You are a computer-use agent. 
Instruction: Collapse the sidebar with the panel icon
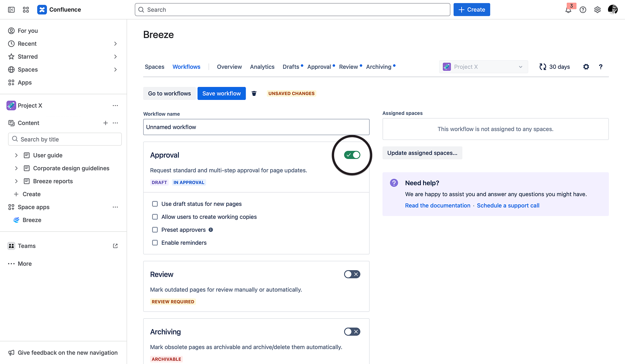tap(11, 9)
